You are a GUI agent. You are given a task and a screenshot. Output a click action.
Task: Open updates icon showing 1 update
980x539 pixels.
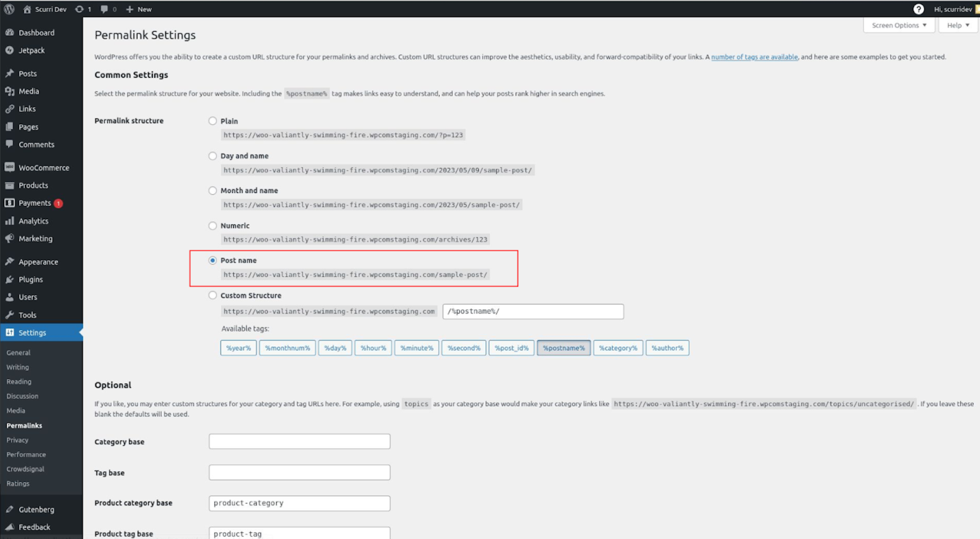click(x=79, y=9)
